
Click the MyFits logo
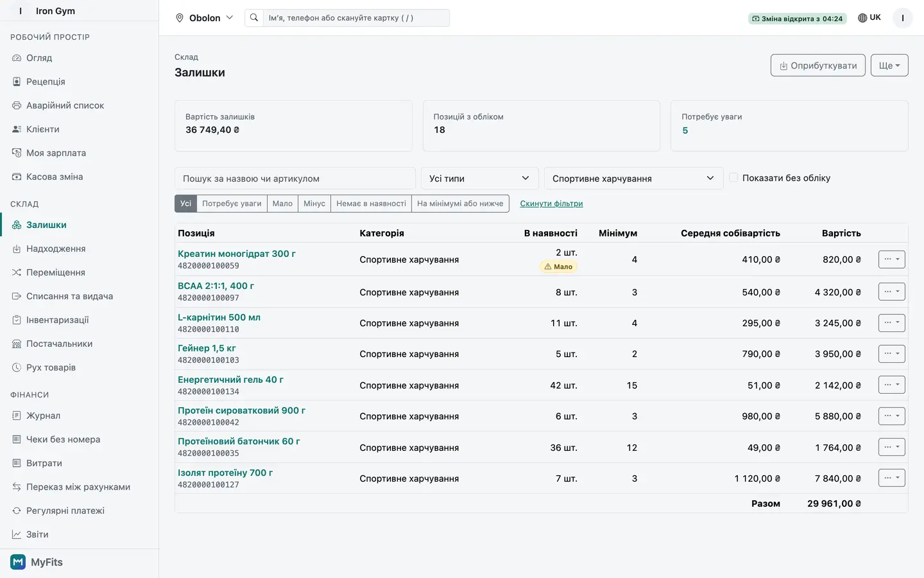pyautogui.click(x=18, y=562)
